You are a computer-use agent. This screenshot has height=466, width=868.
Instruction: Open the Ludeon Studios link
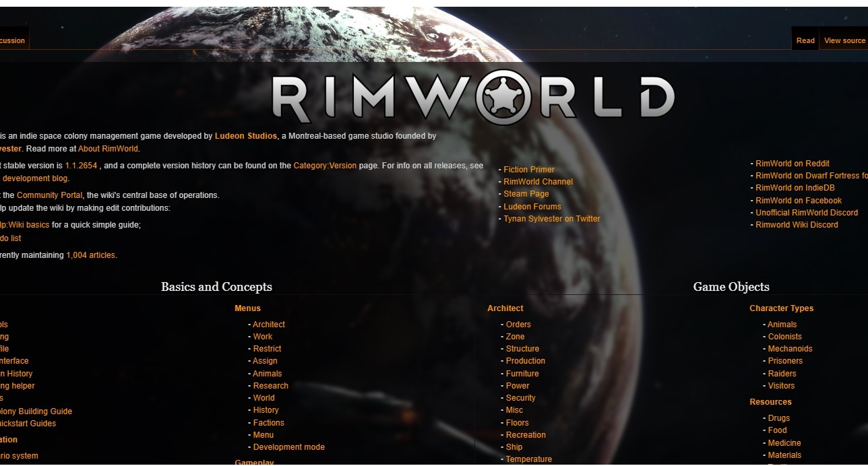click(x=246, y=136)
